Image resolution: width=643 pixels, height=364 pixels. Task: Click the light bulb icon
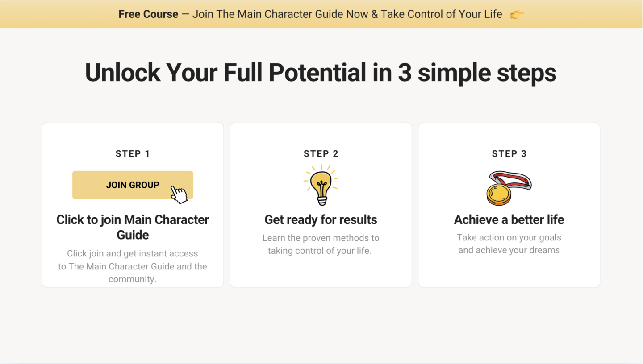pos(321,185)
